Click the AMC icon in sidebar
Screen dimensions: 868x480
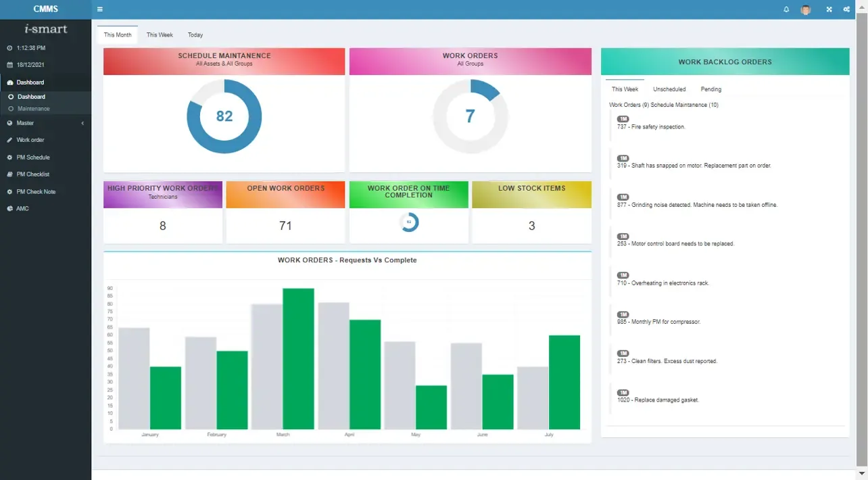coord(9,209)
